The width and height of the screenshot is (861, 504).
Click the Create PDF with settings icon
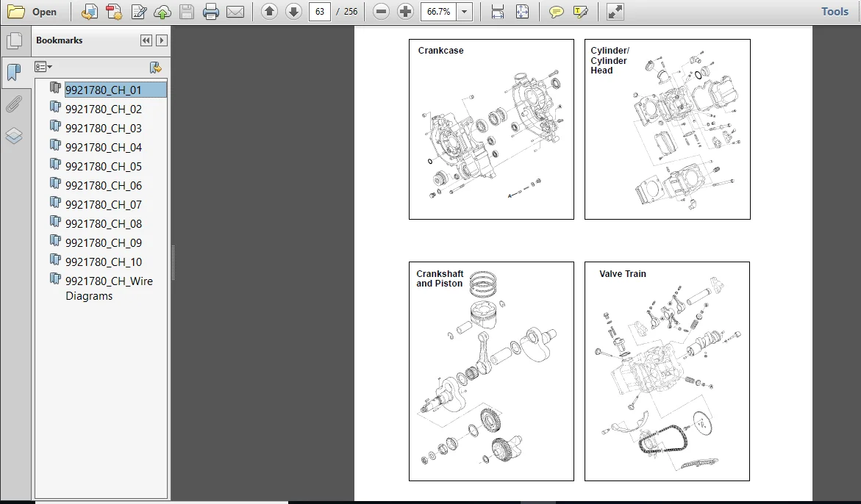[x=114, y=12]
